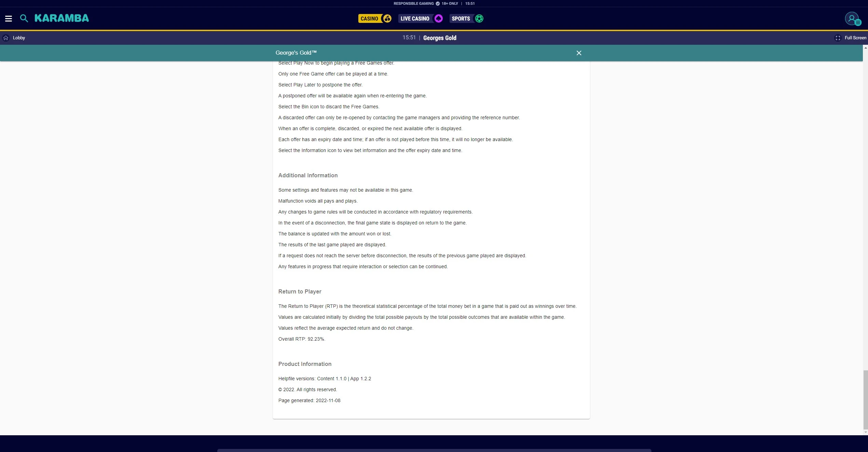868x452 pixels.
Task: Click the 18+ ONLY label
Action: (x=450, y=3)
